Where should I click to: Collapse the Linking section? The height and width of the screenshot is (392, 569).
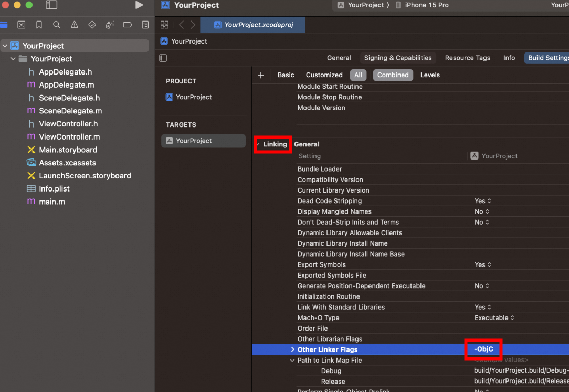click(258, 144)
